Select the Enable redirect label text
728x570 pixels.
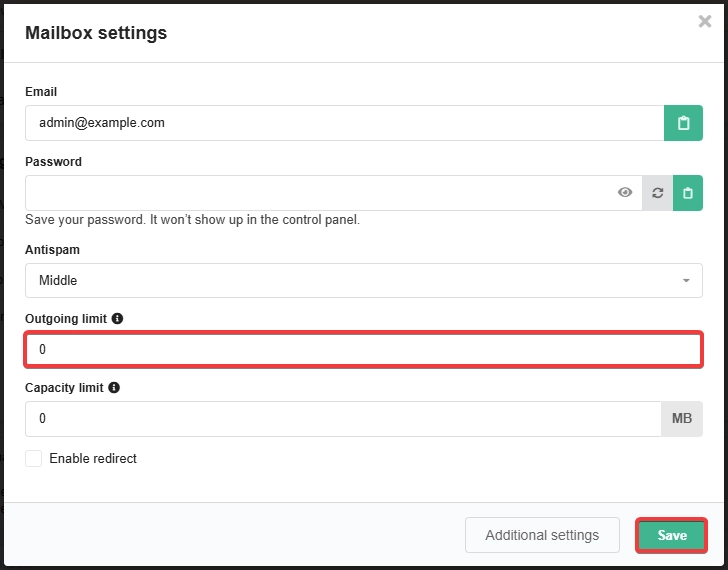click(93, 459)
